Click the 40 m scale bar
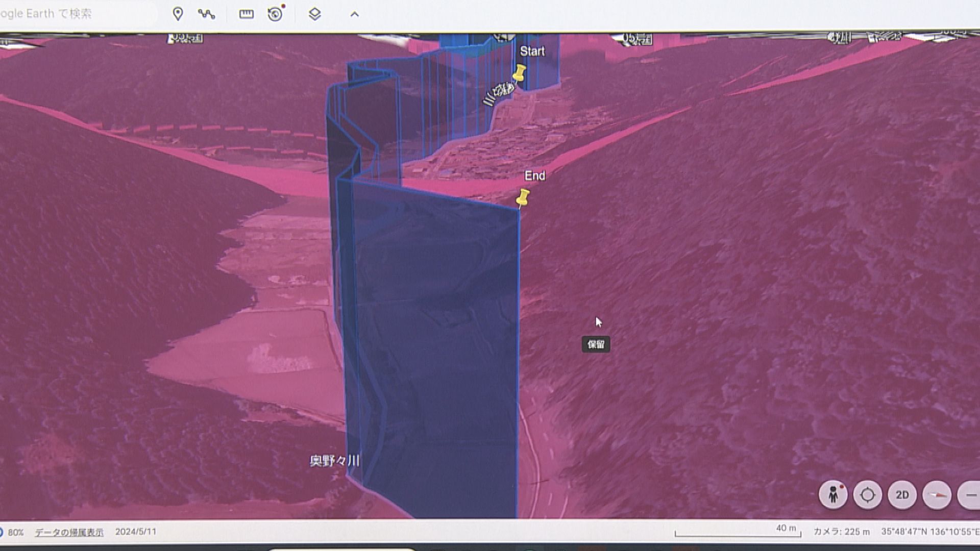Viewport: 980px width, 551px height. tap(738, 532)
